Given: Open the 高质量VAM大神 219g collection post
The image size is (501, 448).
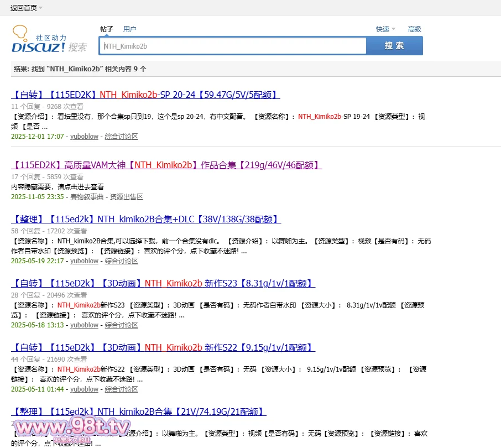Looking at the screenshot, I should click(x=166, y=165).
